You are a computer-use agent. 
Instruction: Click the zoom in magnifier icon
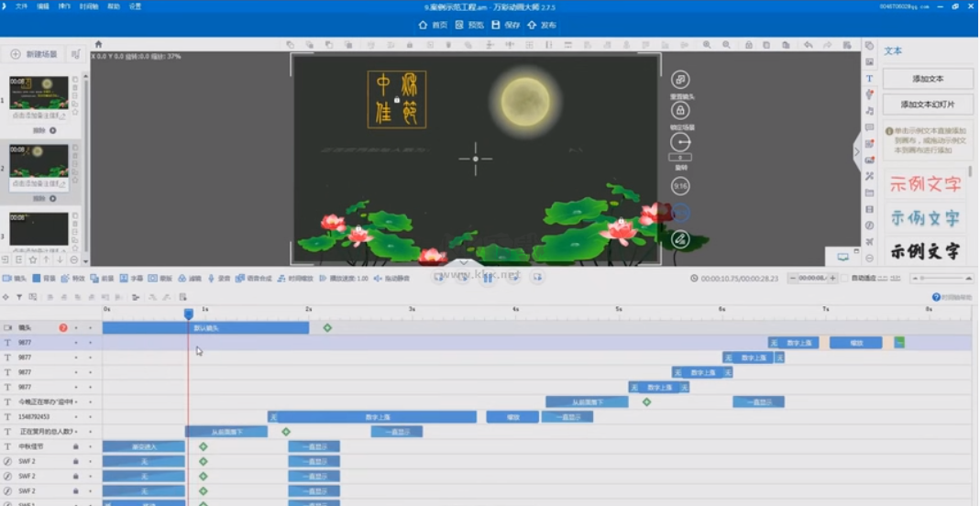(x=707, y=45)
